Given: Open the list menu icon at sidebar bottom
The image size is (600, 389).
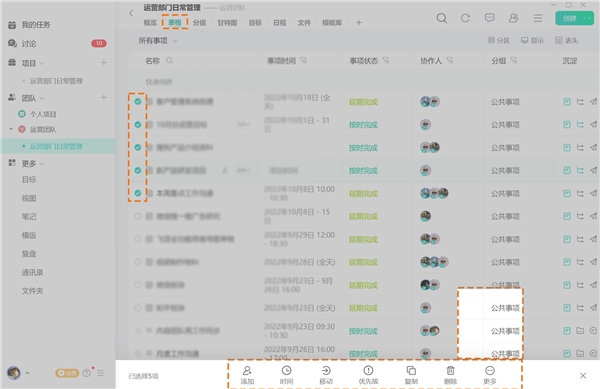Looking at the screenshot, I should coord(101,373).
